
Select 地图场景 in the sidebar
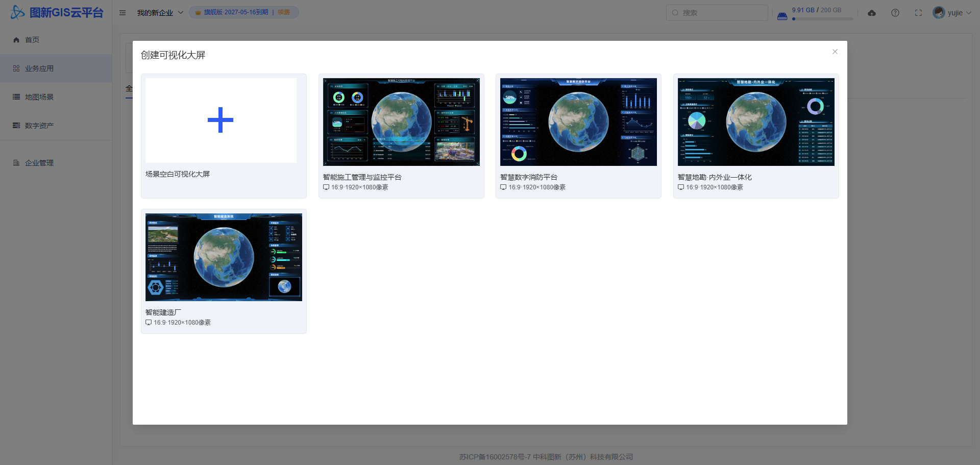tap(39, 97)
